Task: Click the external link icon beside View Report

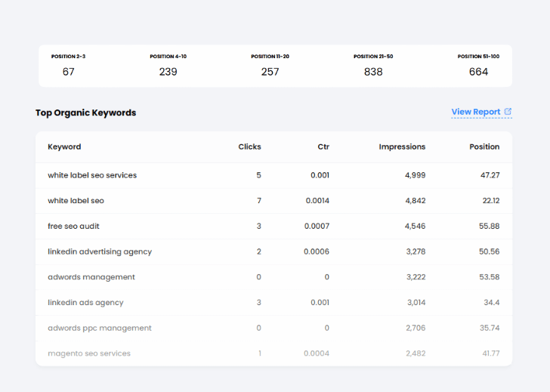Action: point(508,112)
